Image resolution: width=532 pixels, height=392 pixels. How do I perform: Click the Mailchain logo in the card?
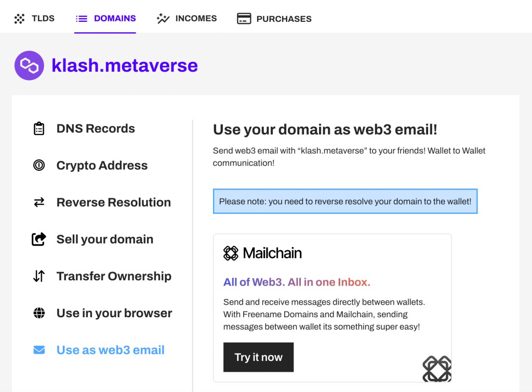tap(262, 253)
